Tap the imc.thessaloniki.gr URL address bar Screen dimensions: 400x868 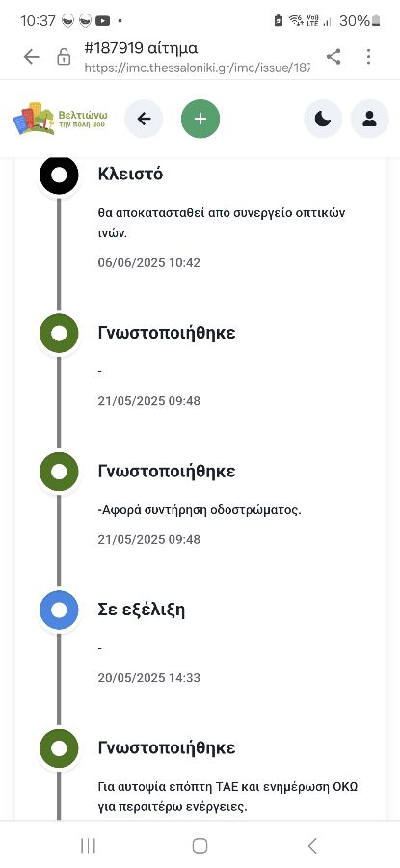coord(197,68)
